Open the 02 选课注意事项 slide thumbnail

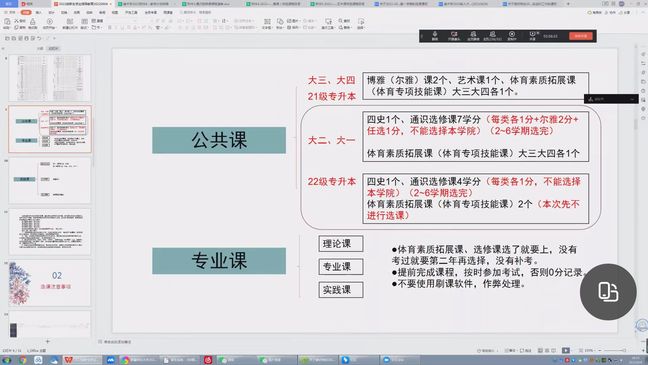(50, 283)
